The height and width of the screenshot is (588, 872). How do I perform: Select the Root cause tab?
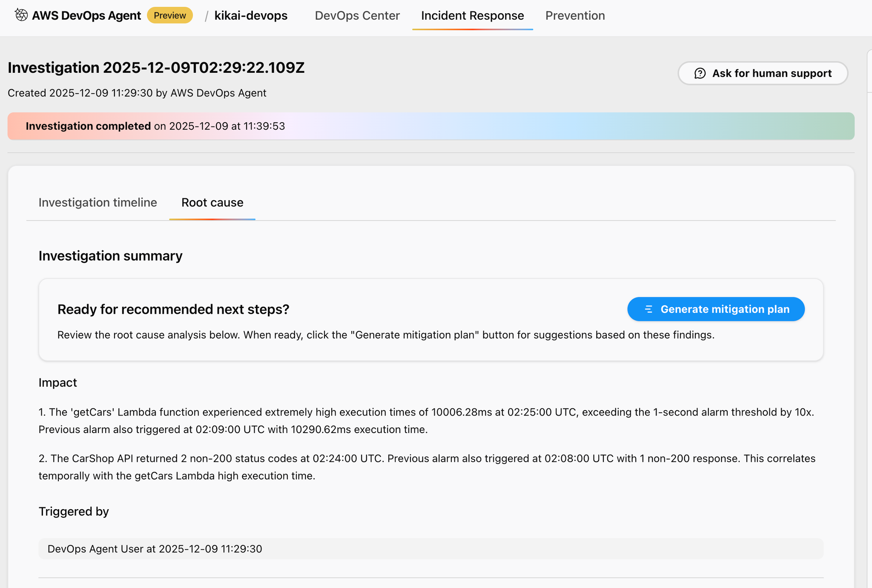212,202
